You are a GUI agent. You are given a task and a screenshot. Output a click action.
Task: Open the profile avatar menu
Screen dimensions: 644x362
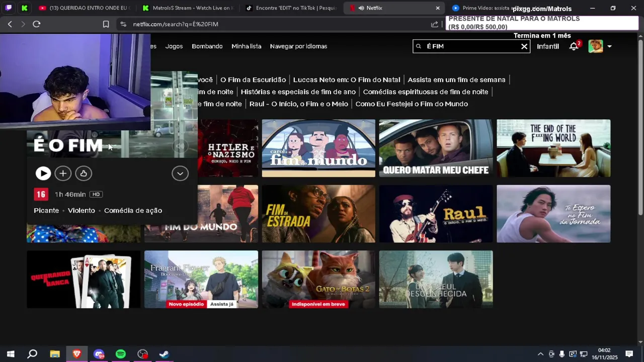tap(596, 46)
